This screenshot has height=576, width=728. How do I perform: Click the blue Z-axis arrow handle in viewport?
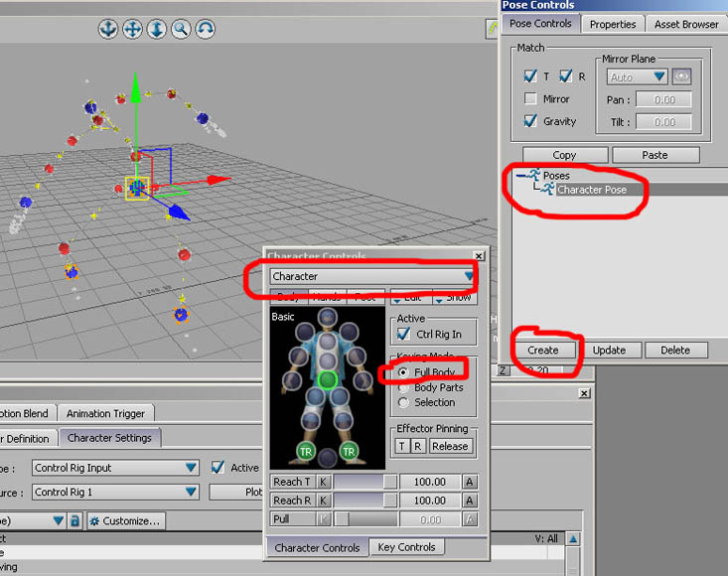click(179, 212)
